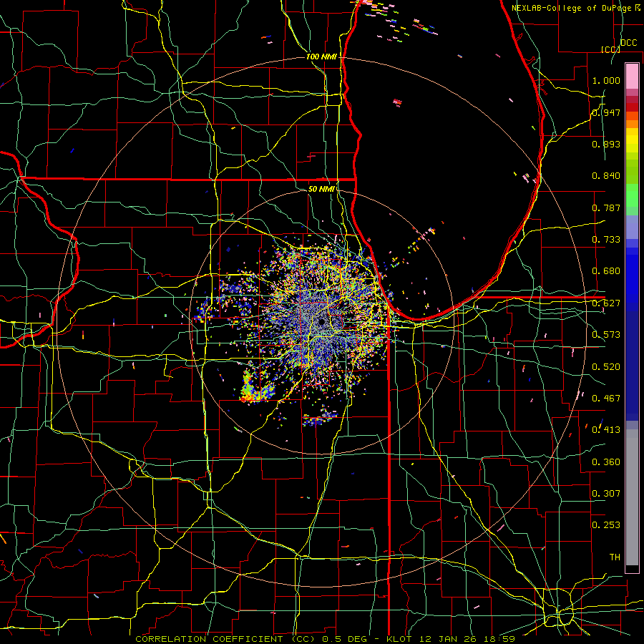Select the 0.520 scale value
Viewport: 644px width, 644px height.
(606, 367)
